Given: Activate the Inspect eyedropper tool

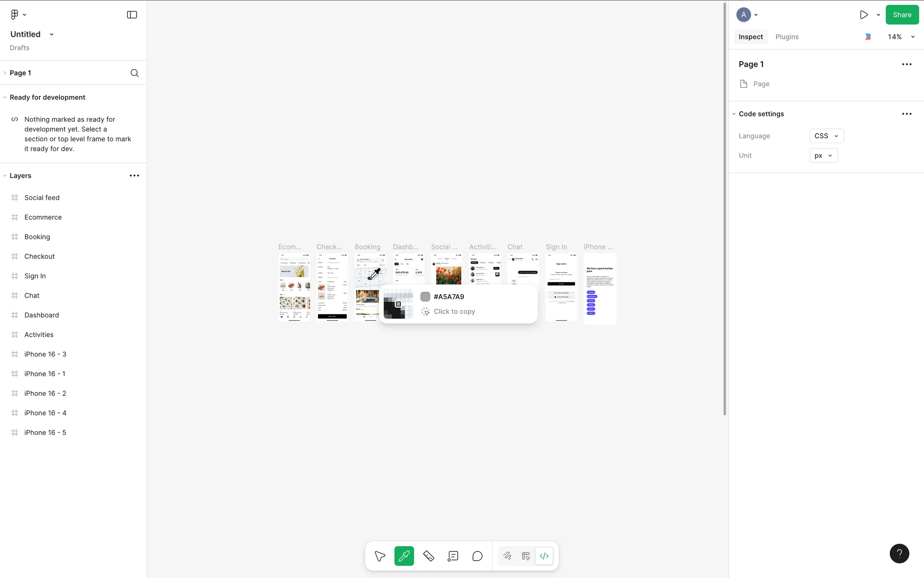Looking at the screenshot, I should coord(404,556).
